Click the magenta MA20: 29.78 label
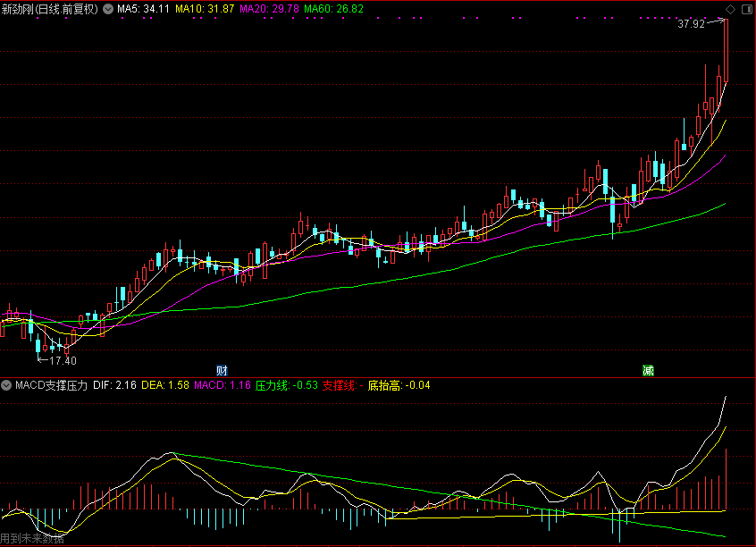The image size is (756, 547). 270,9
